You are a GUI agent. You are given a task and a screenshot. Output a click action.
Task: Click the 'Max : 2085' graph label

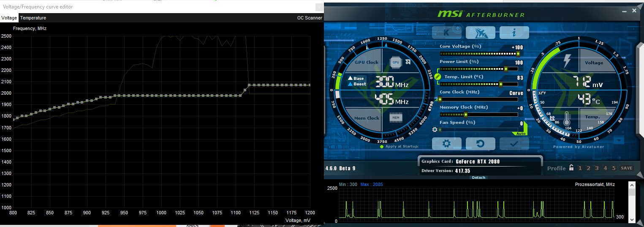pyautogui.click(x=372, y=185)
